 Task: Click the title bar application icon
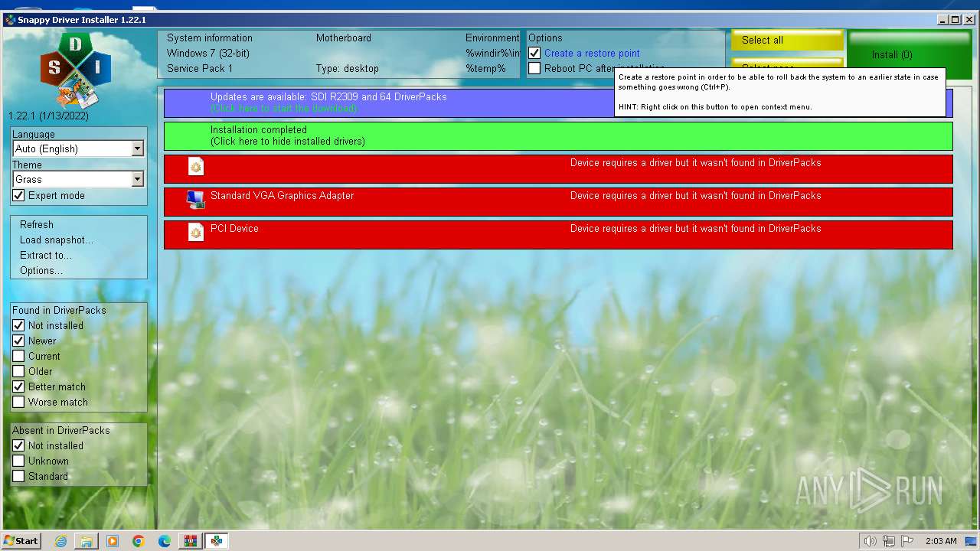tap(10, 20)
